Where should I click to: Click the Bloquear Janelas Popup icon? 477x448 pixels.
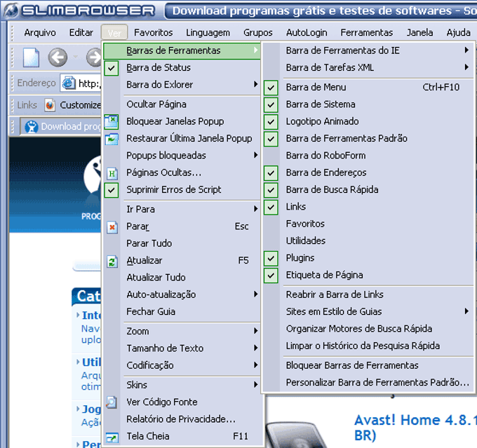coord(112,121)
